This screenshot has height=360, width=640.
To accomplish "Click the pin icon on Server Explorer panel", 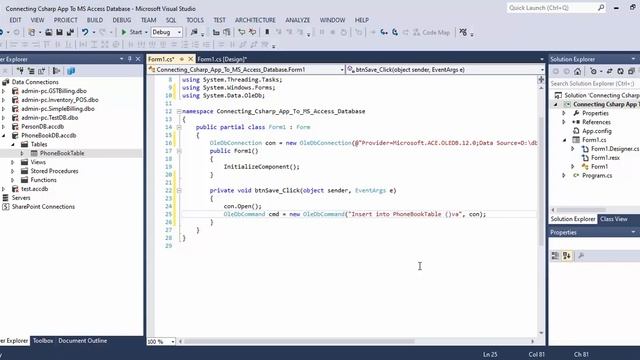I will pyautogui.click(x=130, y=59).
